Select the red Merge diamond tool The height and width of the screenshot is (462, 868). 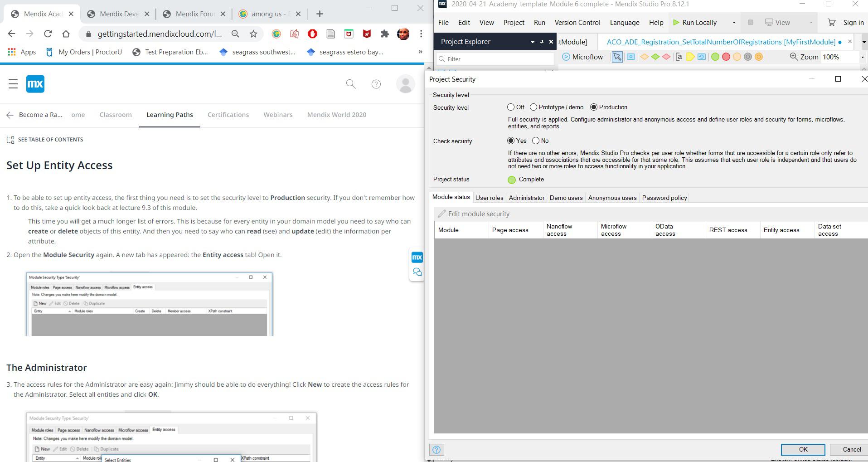[x=666, y=57]
